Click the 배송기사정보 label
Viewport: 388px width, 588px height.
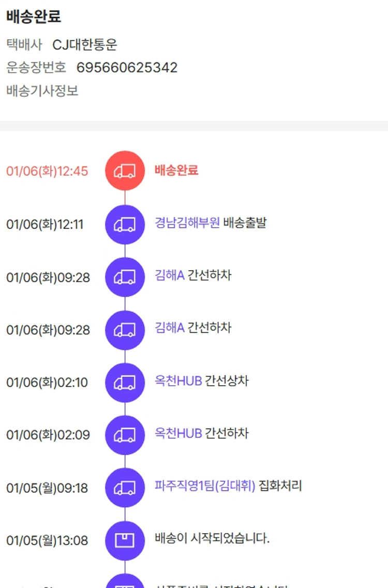coord(42,91)
